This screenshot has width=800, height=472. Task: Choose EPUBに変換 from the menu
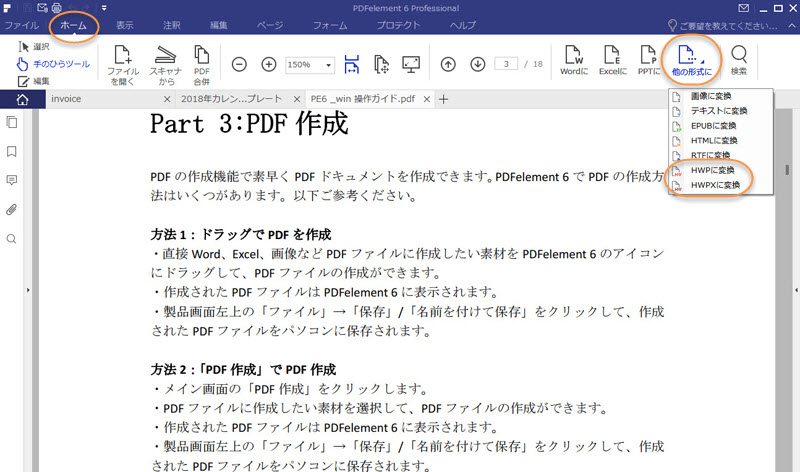coord(721,126)
